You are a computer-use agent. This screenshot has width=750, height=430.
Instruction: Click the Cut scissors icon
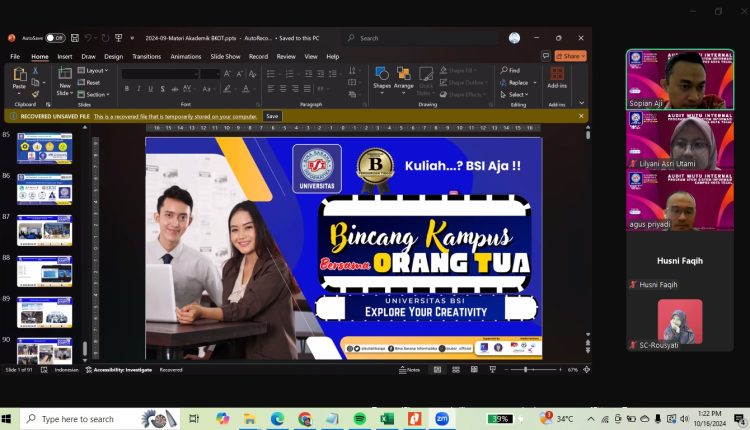pos(35,70)
